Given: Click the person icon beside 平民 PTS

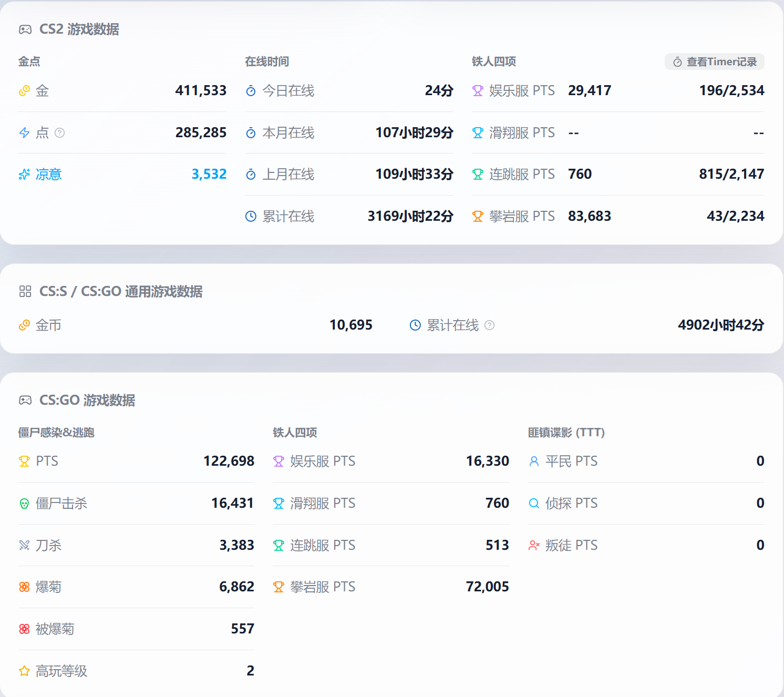Looking at the screenshot, I should (534, 462).
